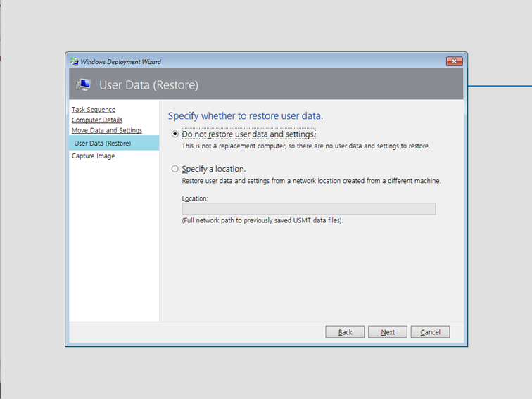This screenshot has width=532, height=399.
Task: Click the Cancel button
Action: click(430, 332)
